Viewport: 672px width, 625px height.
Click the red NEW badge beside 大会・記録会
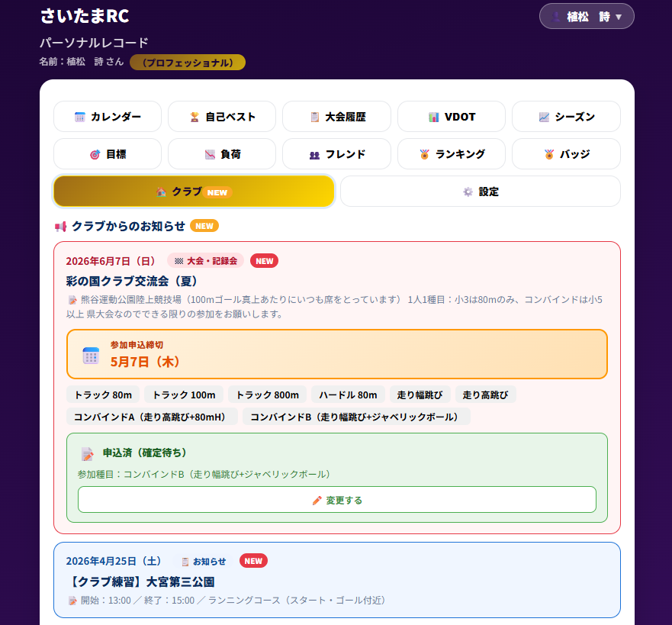tap(265, 261)
